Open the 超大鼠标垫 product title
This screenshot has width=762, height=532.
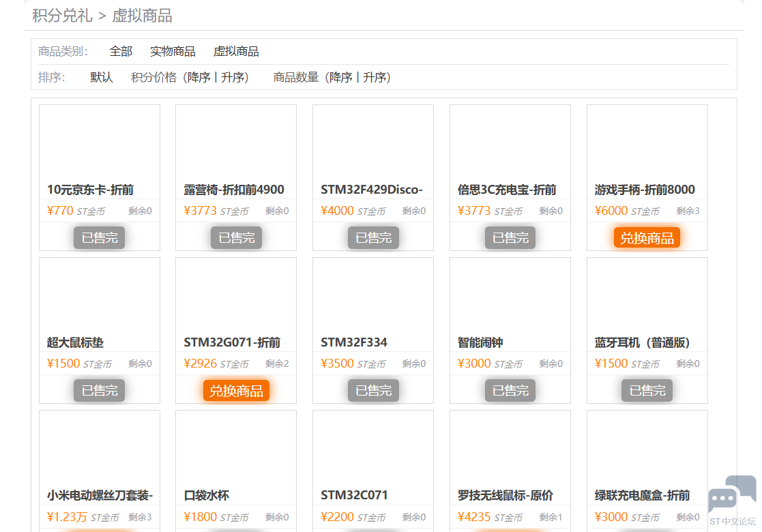pos(76,342)
